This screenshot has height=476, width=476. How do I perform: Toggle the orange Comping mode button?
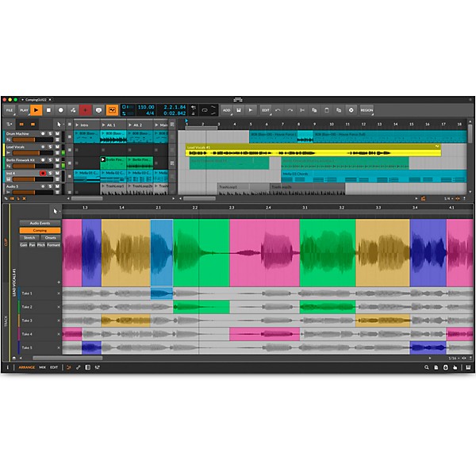(x=40, y=230)
